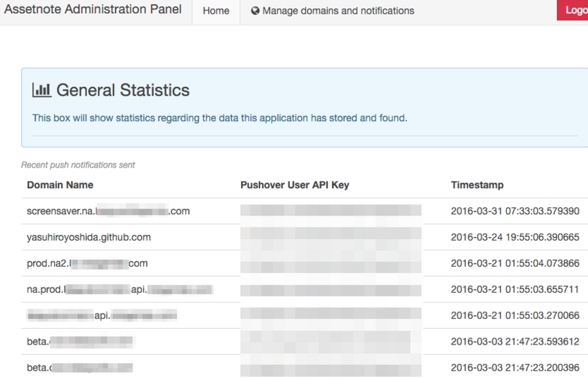This screenshot has height=379, width=588.
Task: Click timestamp 2016-03-31 07:33:03.579390
Action: [515, 211]
